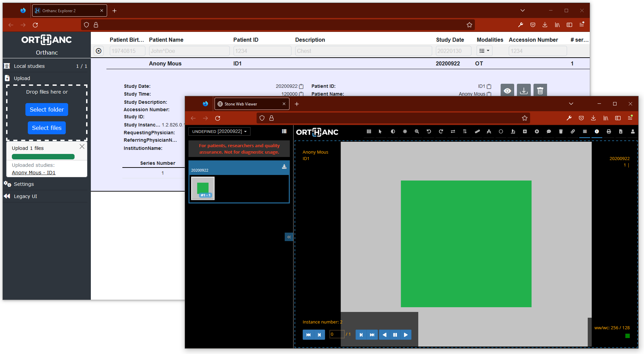Select the mouse pointer tool in Stone Viewer

point(380,132)
